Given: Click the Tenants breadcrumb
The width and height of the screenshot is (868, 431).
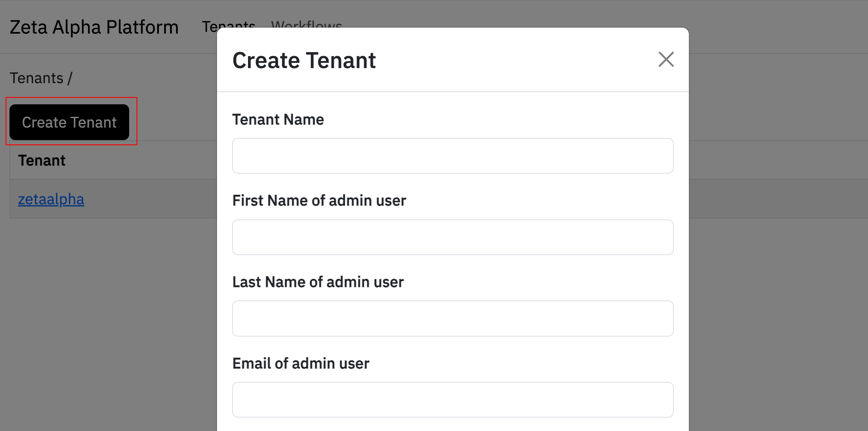Looking at the screenshot, I should (x=37, y=78).
